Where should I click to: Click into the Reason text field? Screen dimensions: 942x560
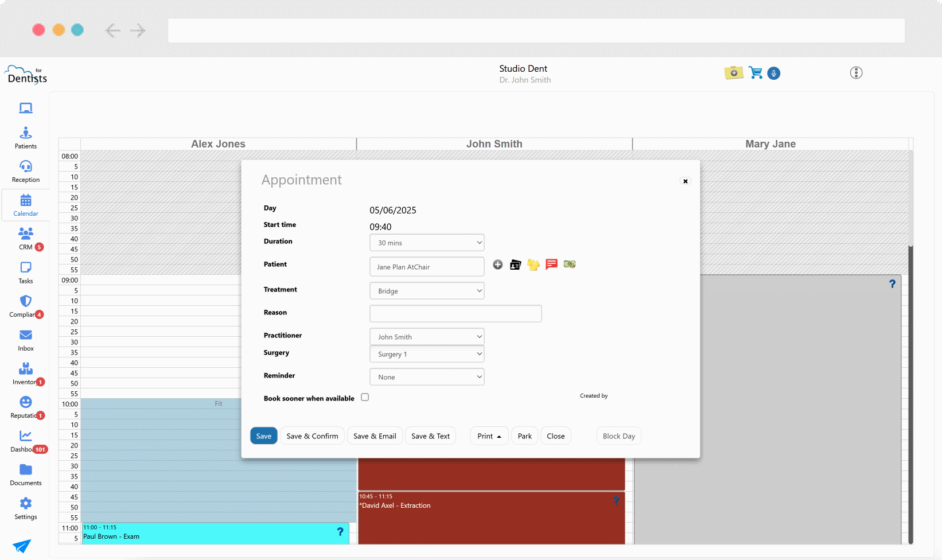click(456, 314)
